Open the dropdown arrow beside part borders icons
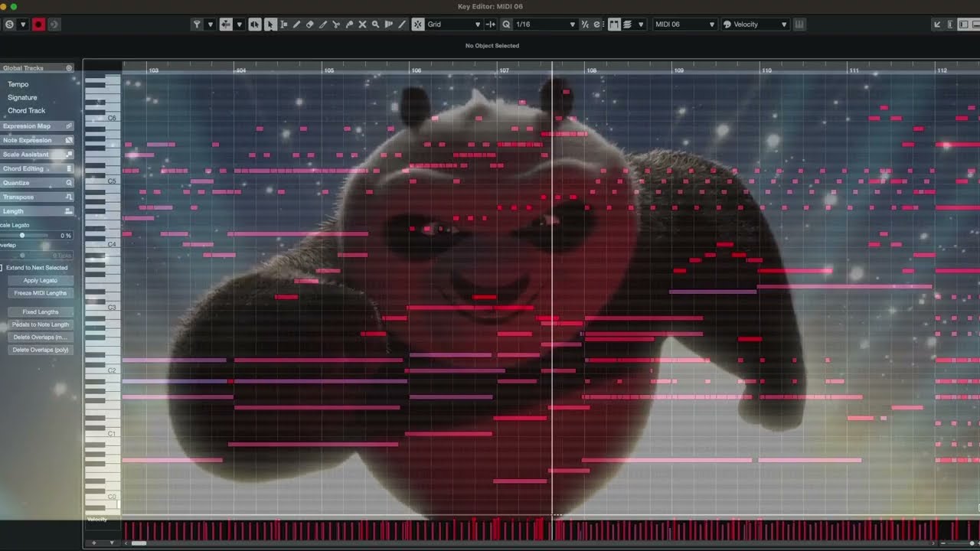 [x=641, y=24]
